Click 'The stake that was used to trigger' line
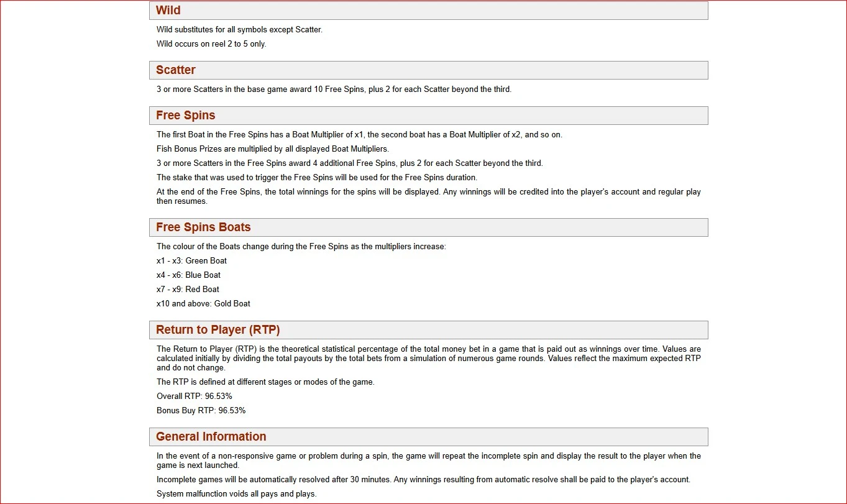The width and height of the screenshot is (847, 504). click(317, 178)
